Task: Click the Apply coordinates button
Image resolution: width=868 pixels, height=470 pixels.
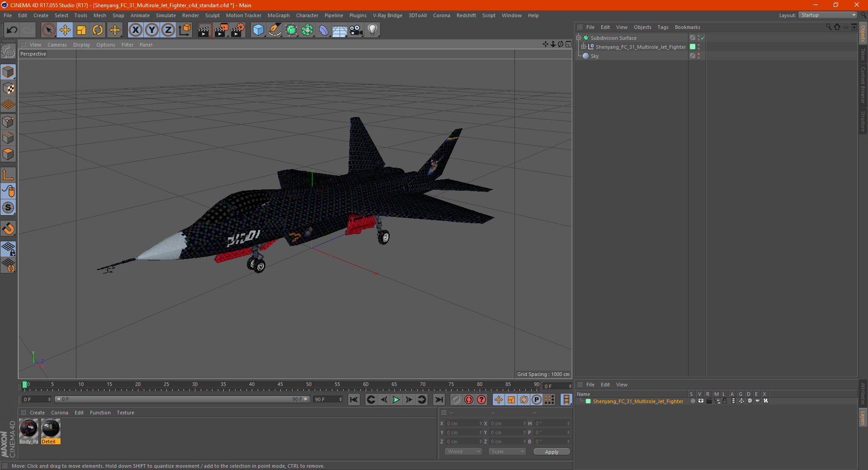Action: (x=552, y=452)
